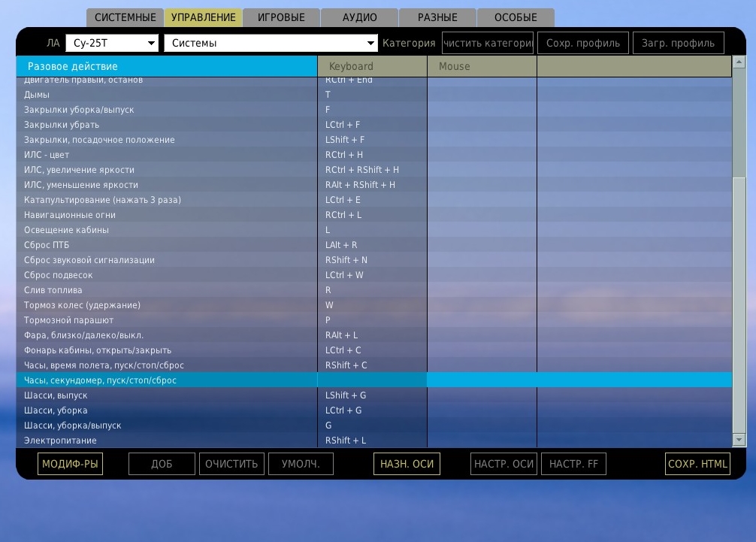Open the ИГРОВЫЕ tab
This screenshot has width=756, height=542.
[x=281, y=17]
